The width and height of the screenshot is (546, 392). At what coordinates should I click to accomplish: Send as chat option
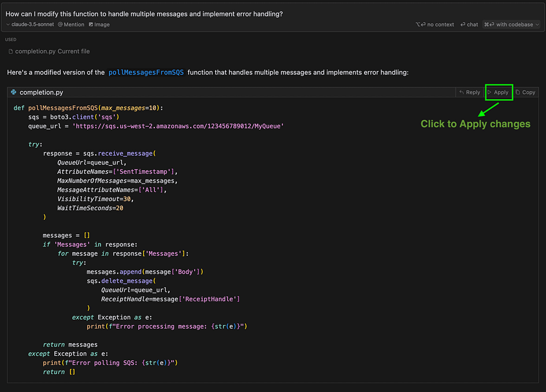point(469,24)
